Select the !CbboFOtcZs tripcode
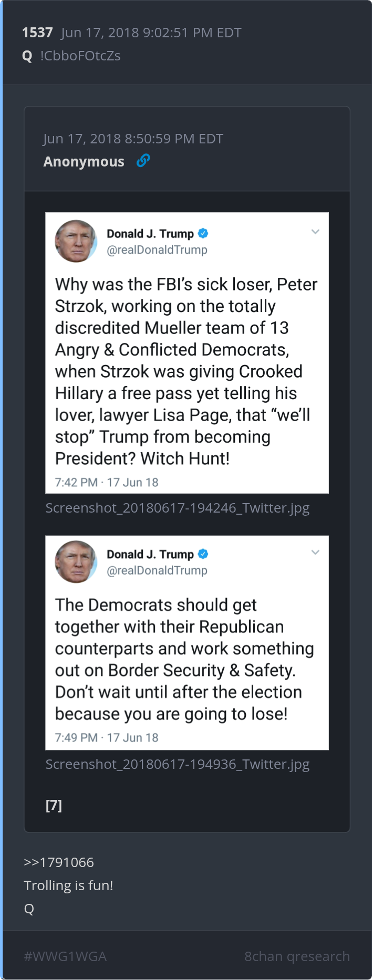The image size is (373, 980). pos(80,56)
